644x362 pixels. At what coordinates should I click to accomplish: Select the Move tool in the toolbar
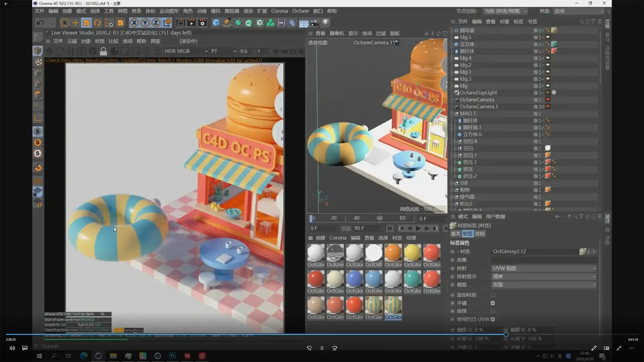75,22
